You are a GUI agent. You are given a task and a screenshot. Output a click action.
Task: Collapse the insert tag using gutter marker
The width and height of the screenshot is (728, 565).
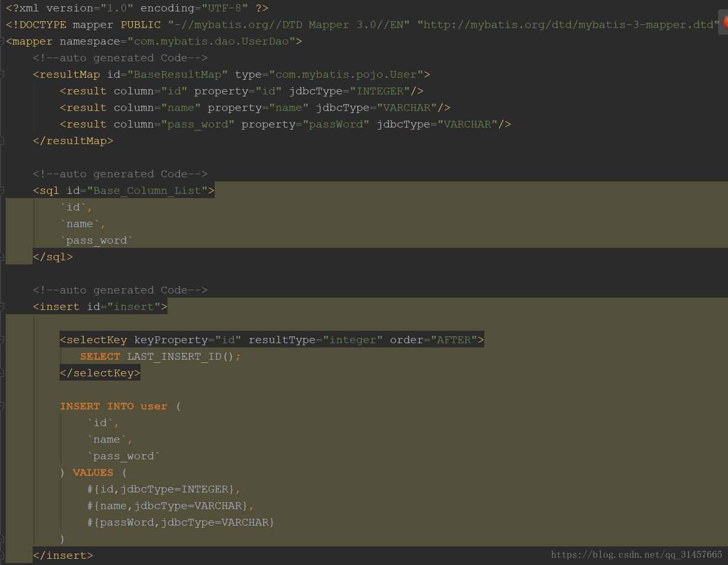click(2, 306)
